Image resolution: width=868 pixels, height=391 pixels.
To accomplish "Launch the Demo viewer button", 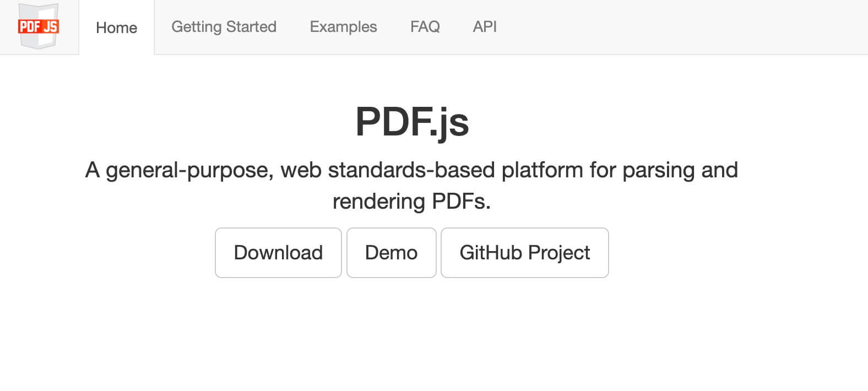I will [x=391, y=253].
